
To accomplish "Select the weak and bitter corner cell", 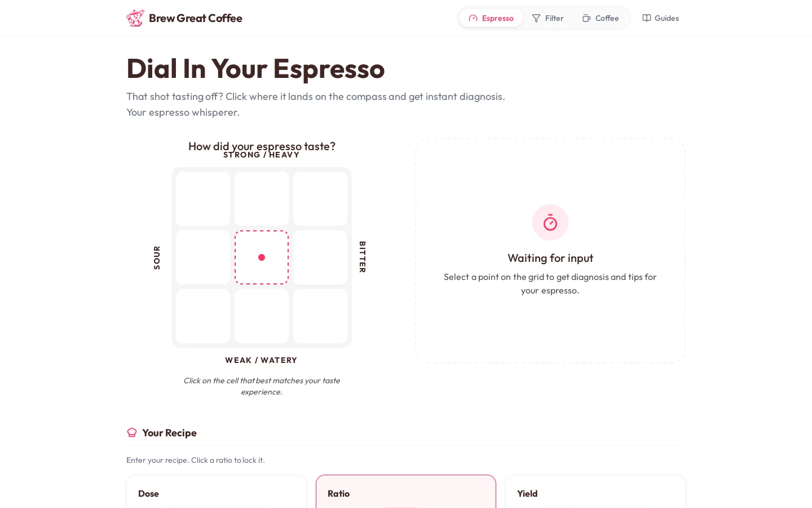I will pos(320,316).
